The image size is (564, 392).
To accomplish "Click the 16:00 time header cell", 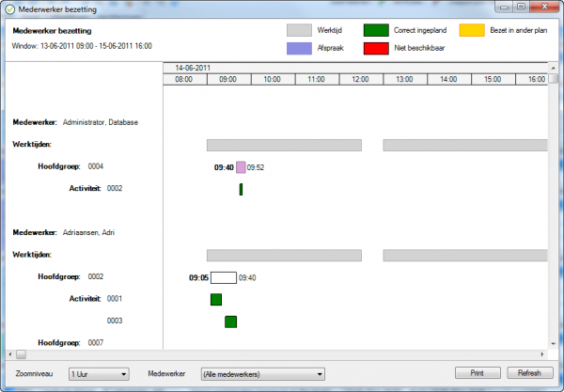I will click(532, 79).
